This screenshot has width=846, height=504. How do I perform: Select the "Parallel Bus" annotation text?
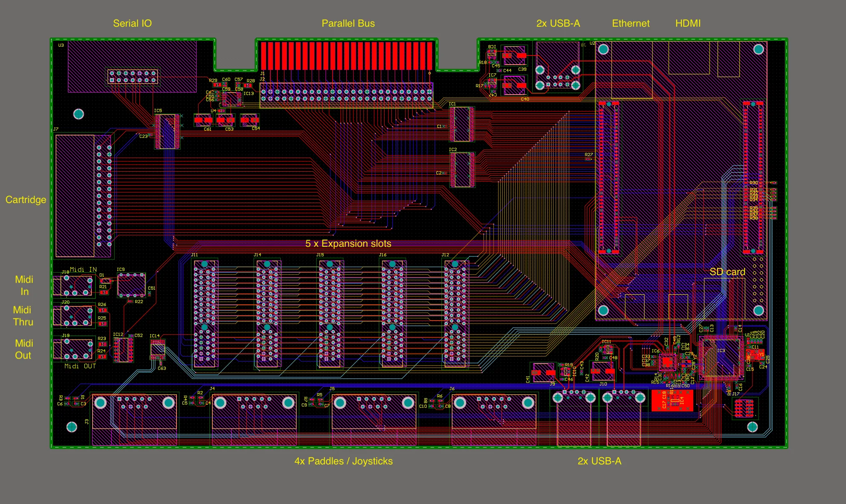348,23
